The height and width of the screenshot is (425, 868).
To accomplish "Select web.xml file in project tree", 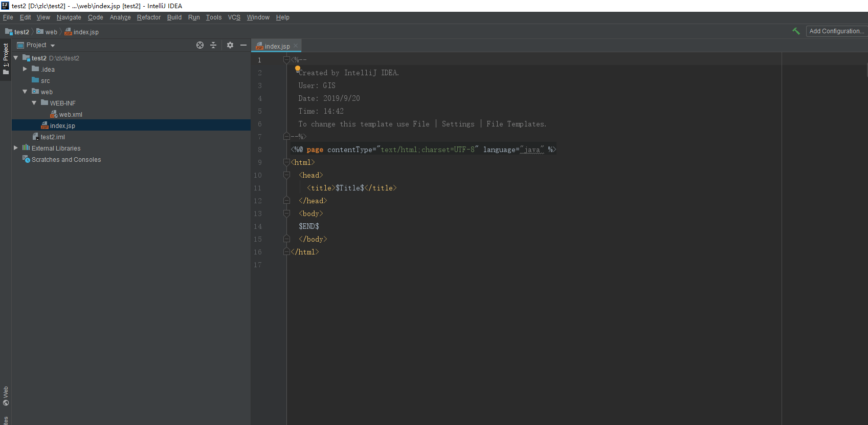I will click(x=70, y=115).
